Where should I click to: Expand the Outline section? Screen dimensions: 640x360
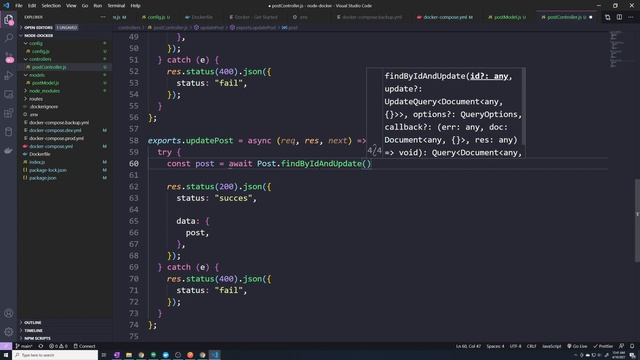point(33,322)
